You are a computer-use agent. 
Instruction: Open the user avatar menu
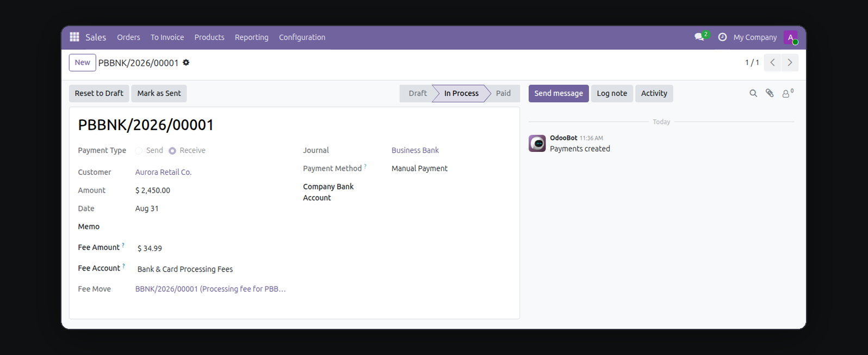(x=791, y=37)
